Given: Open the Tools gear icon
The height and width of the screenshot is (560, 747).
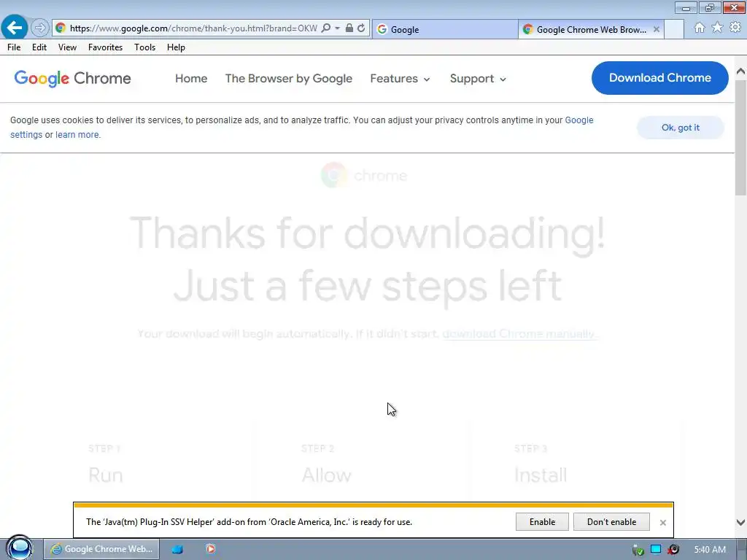Looking at the screenshot, I should [x=735, y=28].
